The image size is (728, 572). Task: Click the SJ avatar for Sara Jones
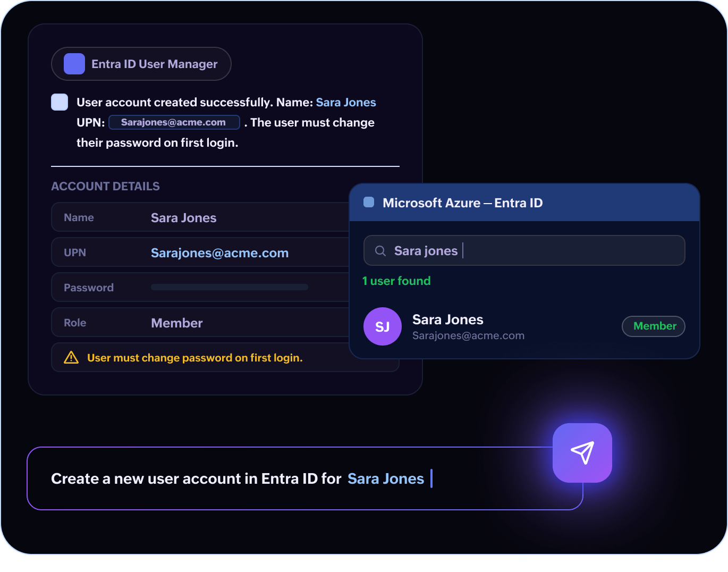click(383, 326)
